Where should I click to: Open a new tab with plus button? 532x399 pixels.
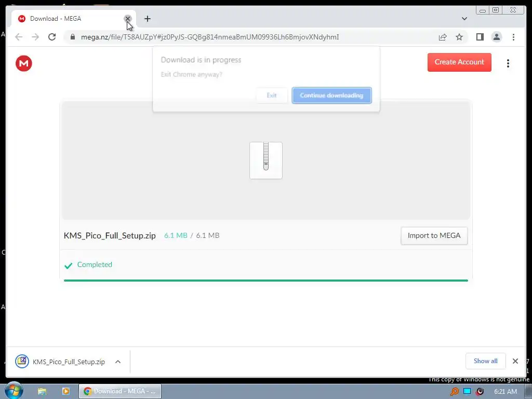tap(147, 19)
